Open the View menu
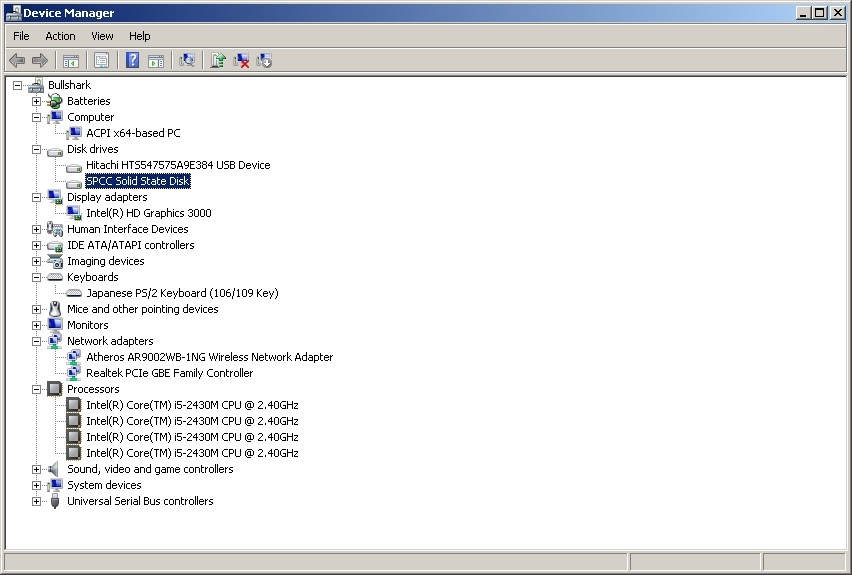This screenshot has width=852, height=575. (102, 36)
